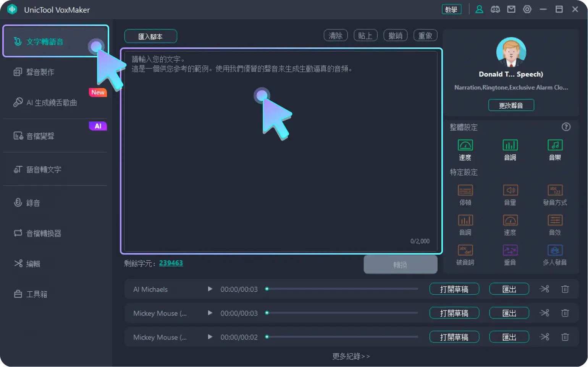Export the Mickey Mouse 00:02 record
The height and width of the screenshot is (367, 588).
509,337
